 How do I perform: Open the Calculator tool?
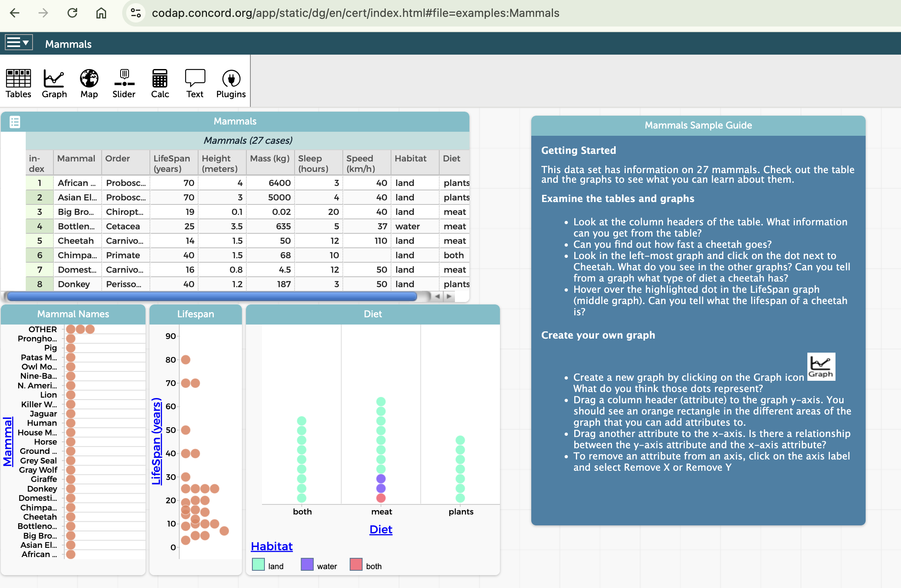159,82
